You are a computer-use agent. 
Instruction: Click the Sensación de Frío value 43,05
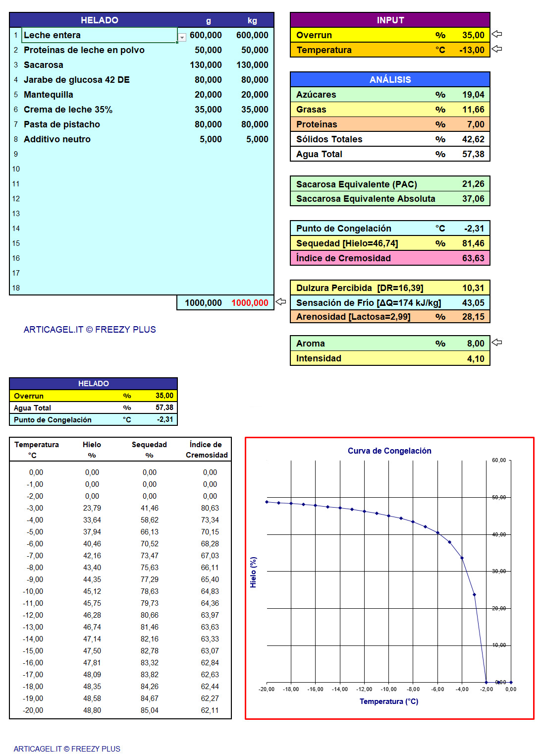(x=473, y=303)
